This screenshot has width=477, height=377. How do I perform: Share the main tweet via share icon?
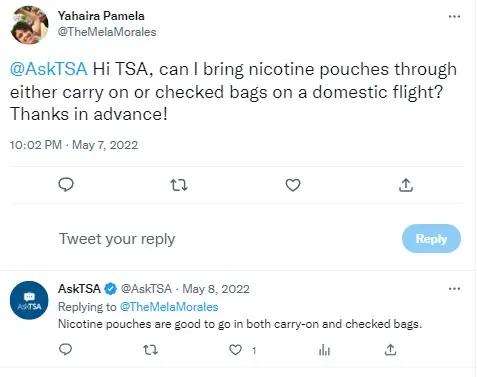[x=406, y=185]
